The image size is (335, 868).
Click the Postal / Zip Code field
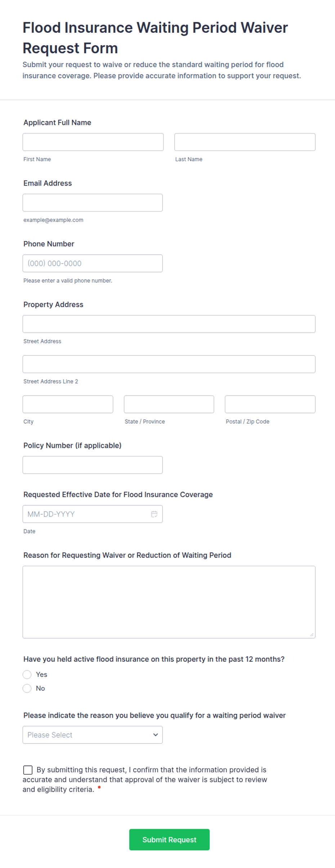[270, 404]
